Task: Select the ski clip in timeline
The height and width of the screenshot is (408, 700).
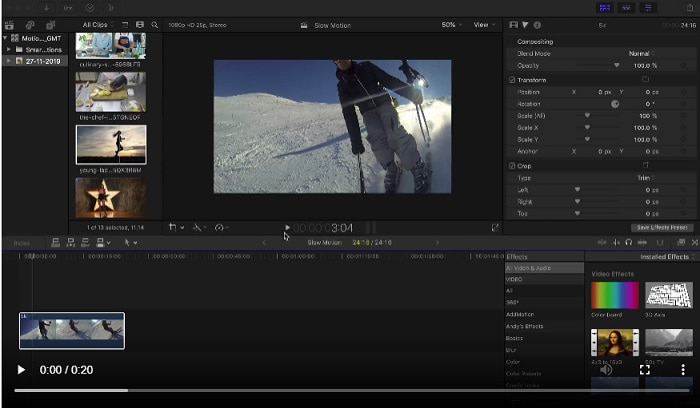Action: pos(72,331)
